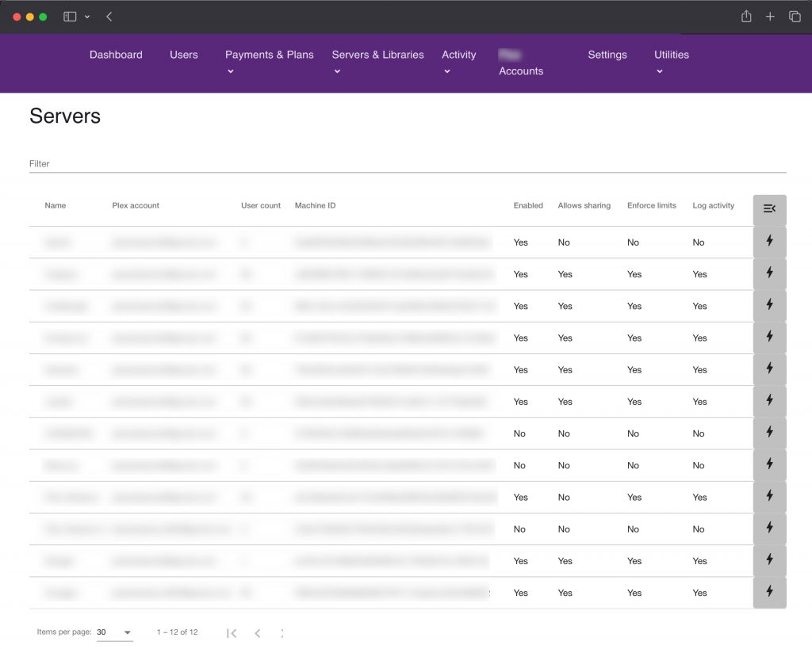Open the column menu icon in table header
Image resolution: width=812 pixels, height=649 pixels.
(769, 208)
